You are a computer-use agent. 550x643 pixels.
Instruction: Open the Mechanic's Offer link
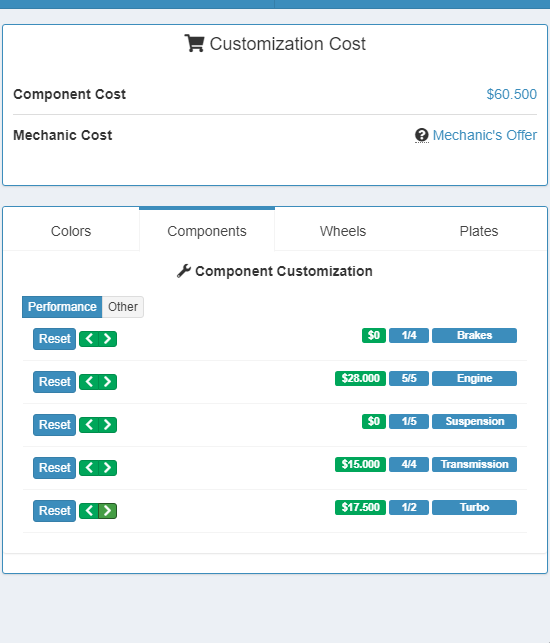[484, 135]
